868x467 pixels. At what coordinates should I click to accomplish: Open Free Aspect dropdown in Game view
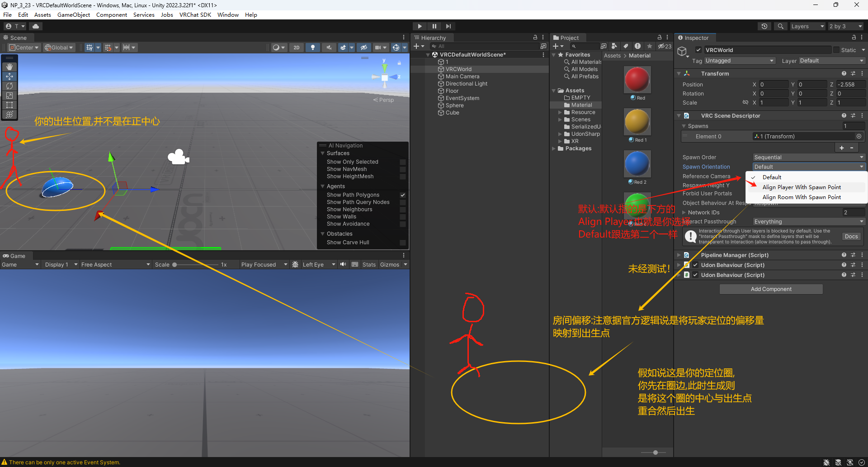point(115,265)
